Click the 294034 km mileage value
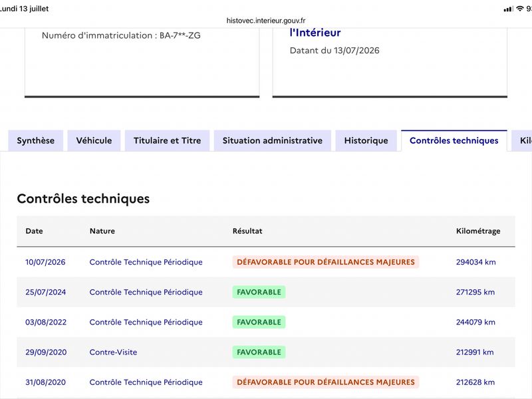This screenshot has width=532, height=399. (x=475, y=262)
